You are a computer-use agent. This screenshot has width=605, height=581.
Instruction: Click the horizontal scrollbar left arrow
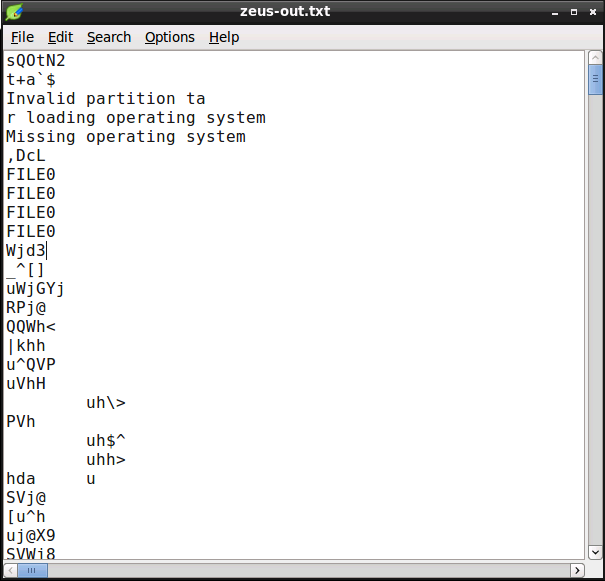point(10,570)
